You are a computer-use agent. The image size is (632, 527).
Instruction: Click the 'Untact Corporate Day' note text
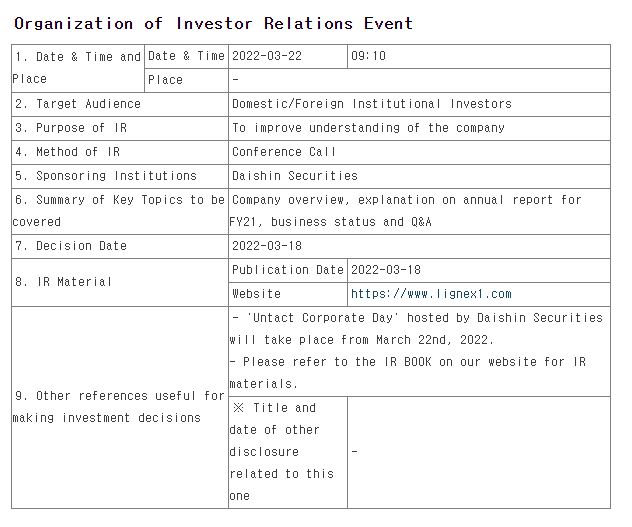pos(417,318)
